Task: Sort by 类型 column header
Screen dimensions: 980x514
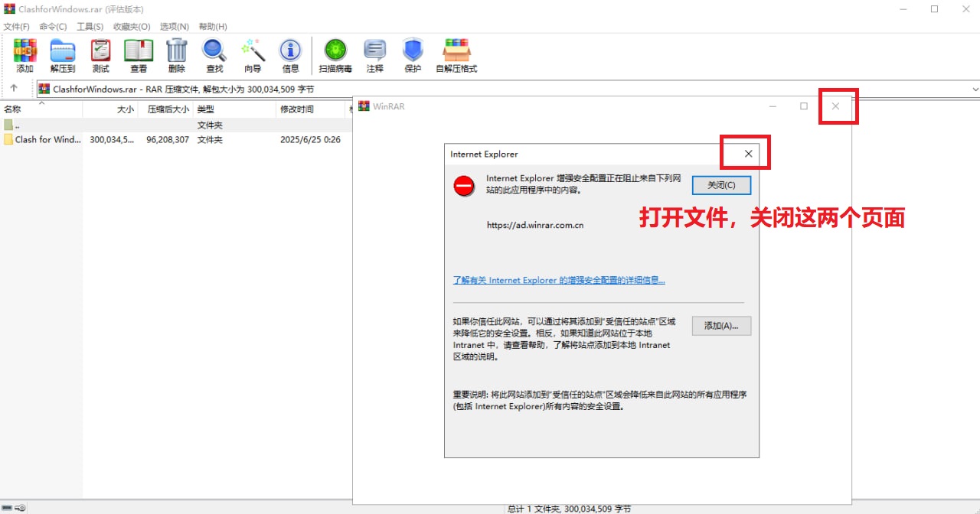Action: tap(234, 109)
